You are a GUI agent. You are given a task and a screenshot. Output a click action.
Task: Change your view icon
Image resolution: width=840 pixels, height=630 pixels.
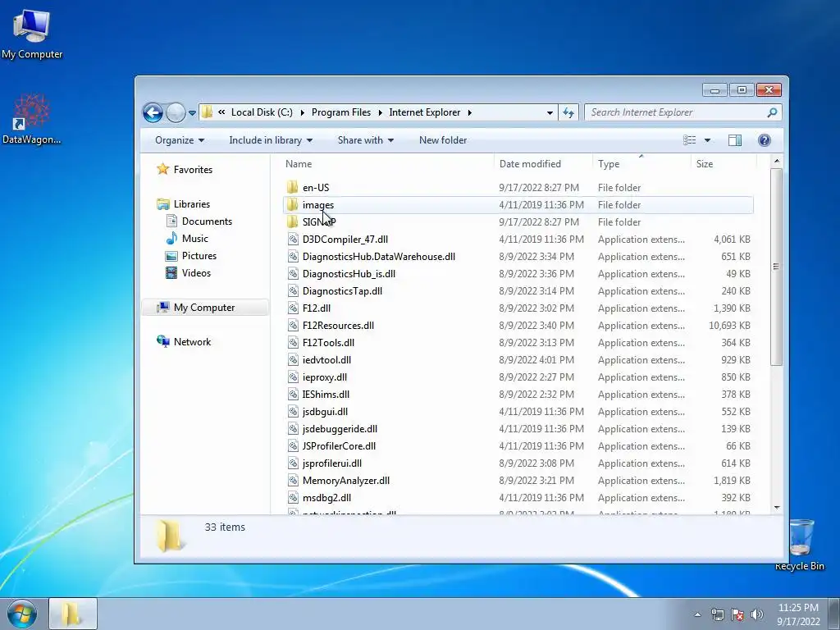pyautogui.click(x=689, y=140)
